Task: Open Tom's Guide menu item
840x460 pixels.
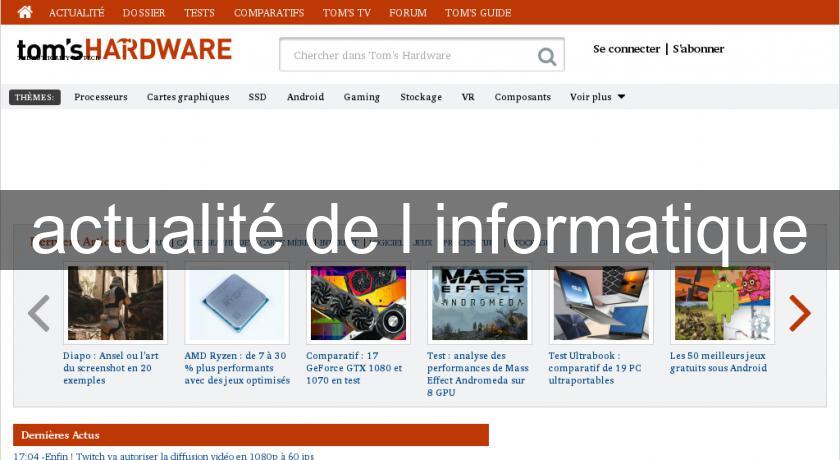Action: 478,12
